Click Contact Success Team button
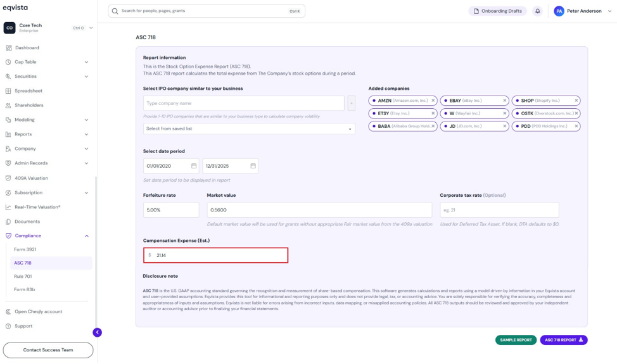 click(x=48, y=350)
